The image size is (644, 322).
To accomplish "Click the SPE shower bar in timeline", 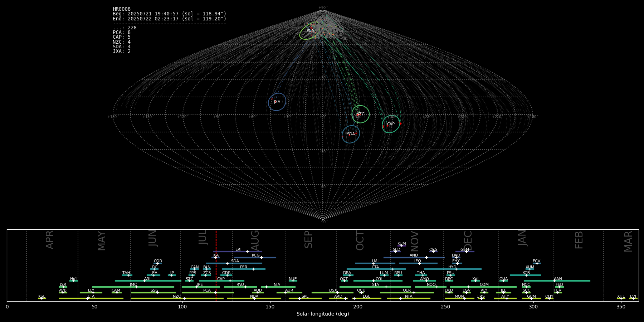I will coord(305,298).
